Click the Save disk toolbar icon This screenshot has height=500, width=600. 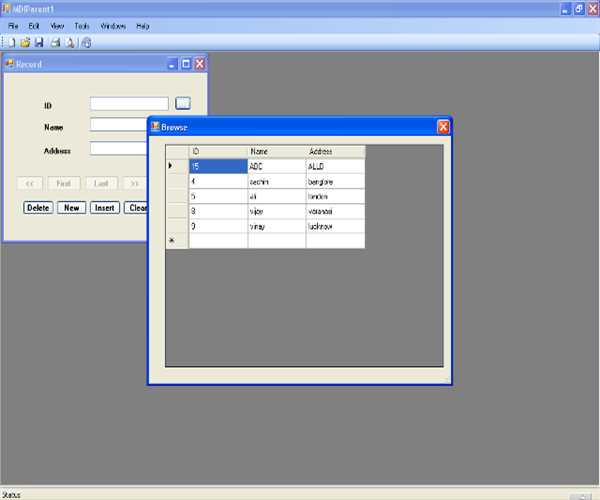click(39, 43)
